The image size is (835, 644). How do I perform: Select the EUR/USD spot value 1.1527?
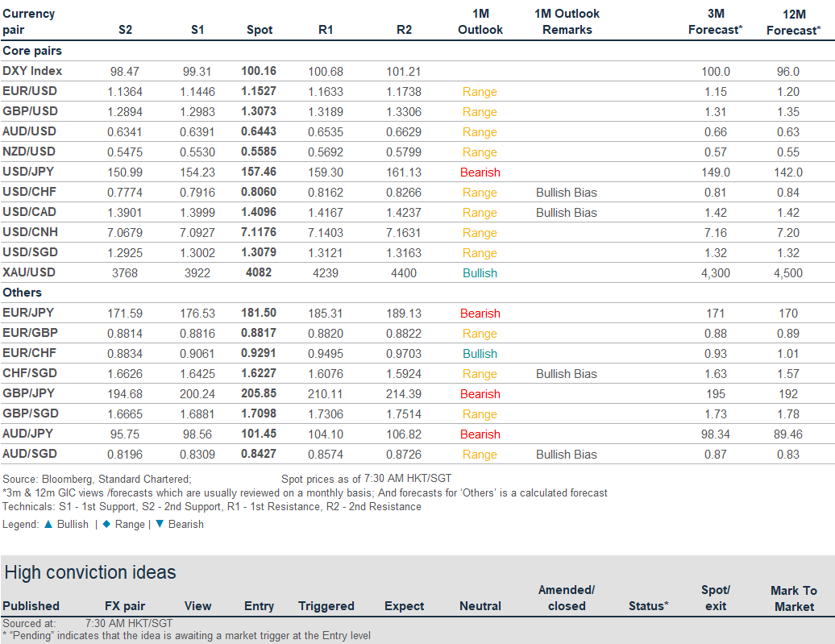pyautogui.click(x=259, y=91)
